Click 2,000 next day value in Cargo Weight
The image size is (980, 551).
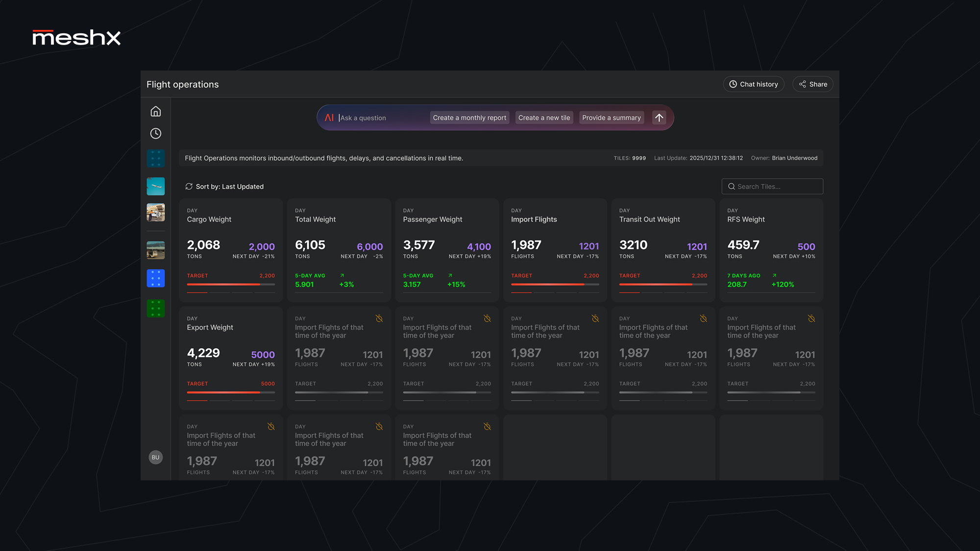(262, 247)
